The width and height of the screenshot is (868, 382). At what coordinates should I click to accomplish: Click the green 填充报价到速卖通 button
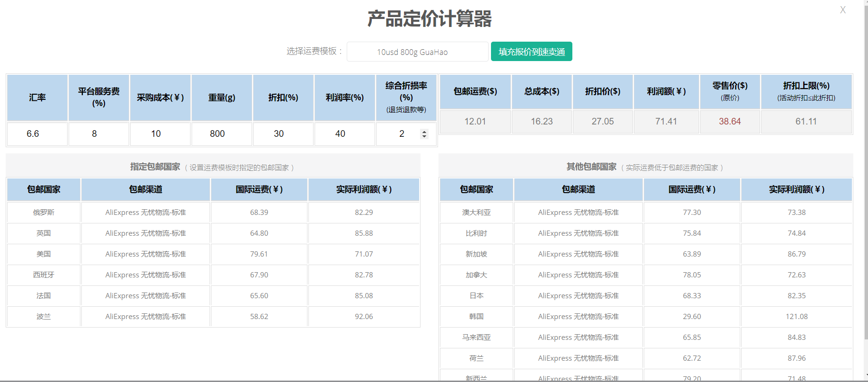pyautogui.click(x=531, y=52)
